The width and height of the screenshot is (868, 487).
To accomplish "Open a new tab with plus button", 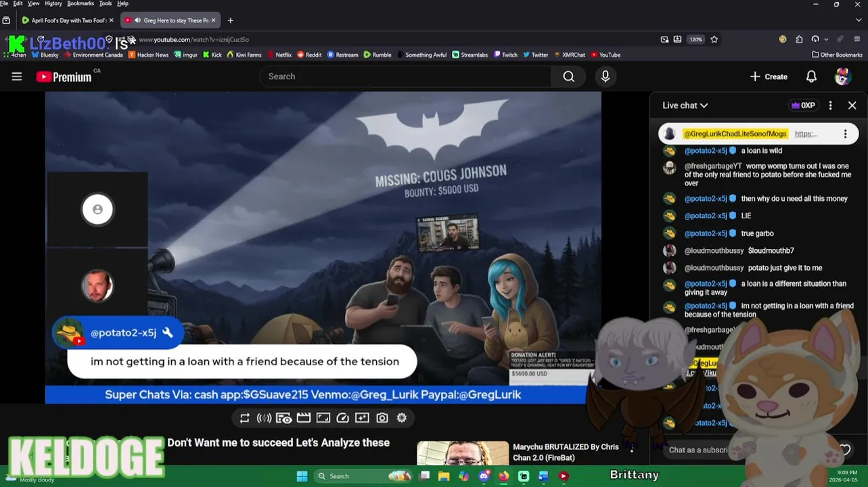I will click(230, 20).
